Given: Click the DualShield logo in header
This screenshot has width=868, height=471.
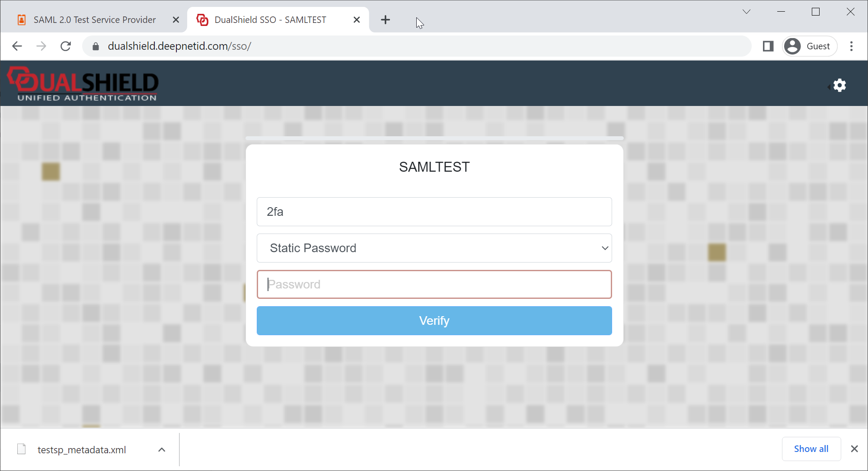Looking at the screenshot, I should pyautogui.click(x=83, y=84).
